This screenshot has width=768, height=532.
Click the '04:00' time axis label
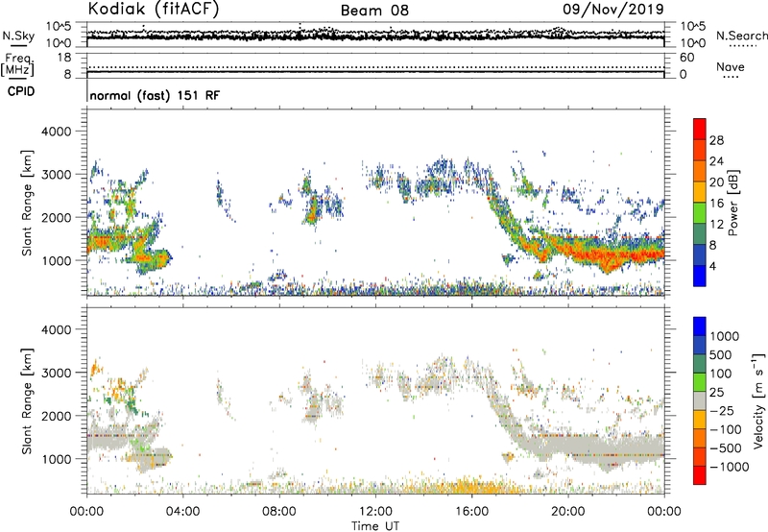tap(182, 512)
